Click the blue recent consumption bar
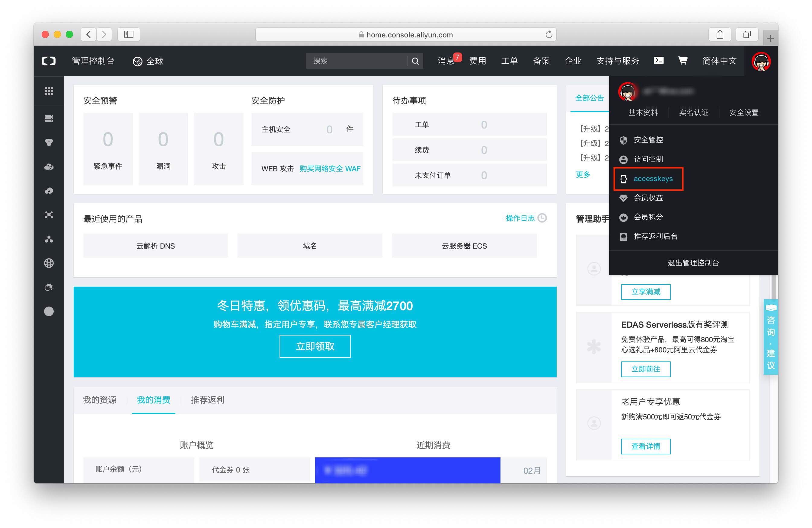812x528 pixels. (x=408, y=470)
